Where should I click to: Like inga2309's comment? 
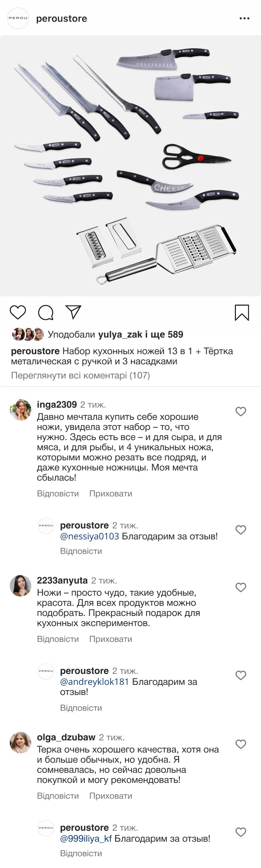point(241,411)
